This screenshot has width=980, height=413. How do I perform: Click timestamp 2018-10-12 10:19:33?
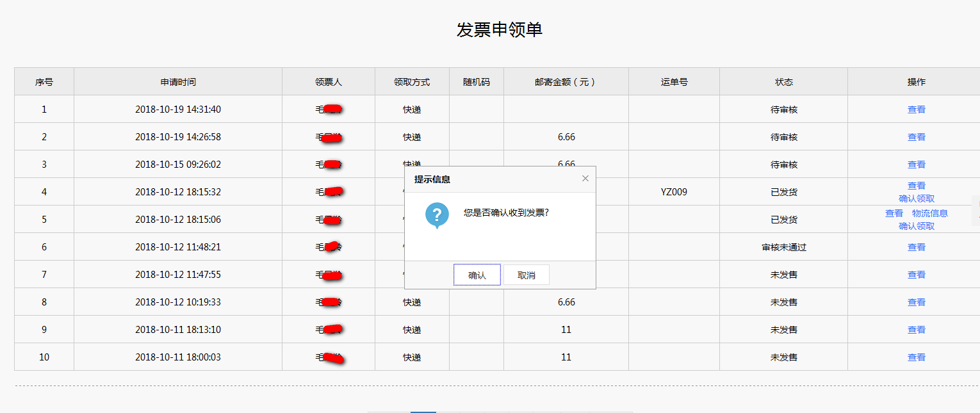(x=178, y=302)
